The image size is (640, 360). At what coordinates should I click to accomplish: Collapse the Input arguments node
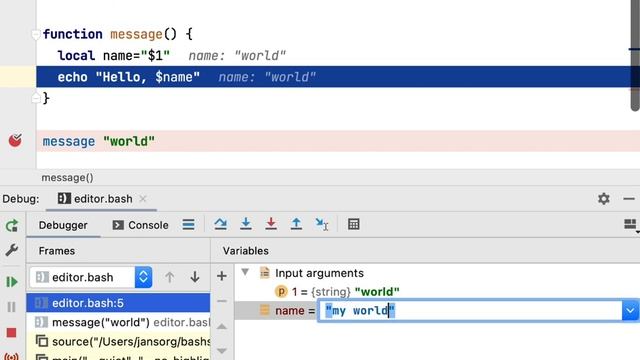(x=245, y=272)
